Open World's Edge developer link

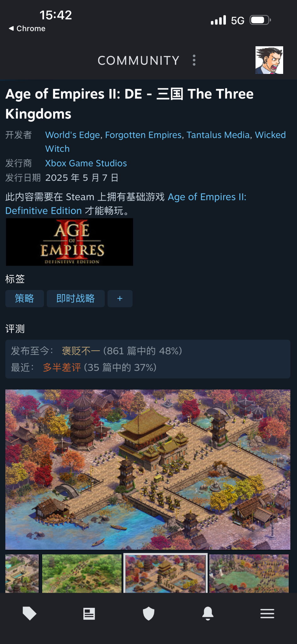click(x=73, y=135)
